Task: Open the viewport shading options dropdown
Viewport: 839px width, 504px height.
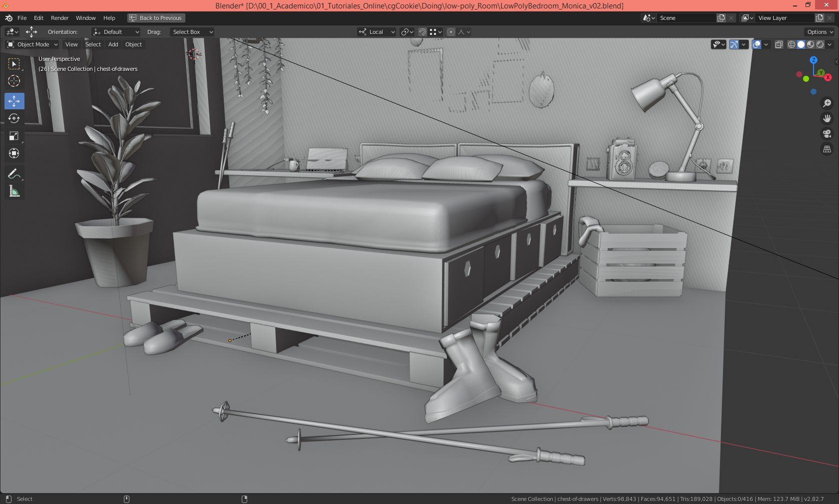Action: pyautogui.click(x=830, y=44)
